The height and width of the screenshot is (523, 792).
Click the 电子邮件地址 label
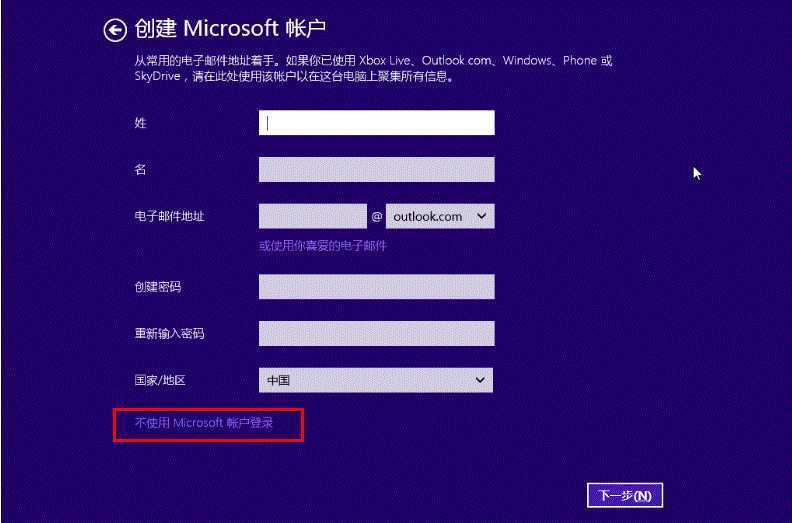point(169,216)
